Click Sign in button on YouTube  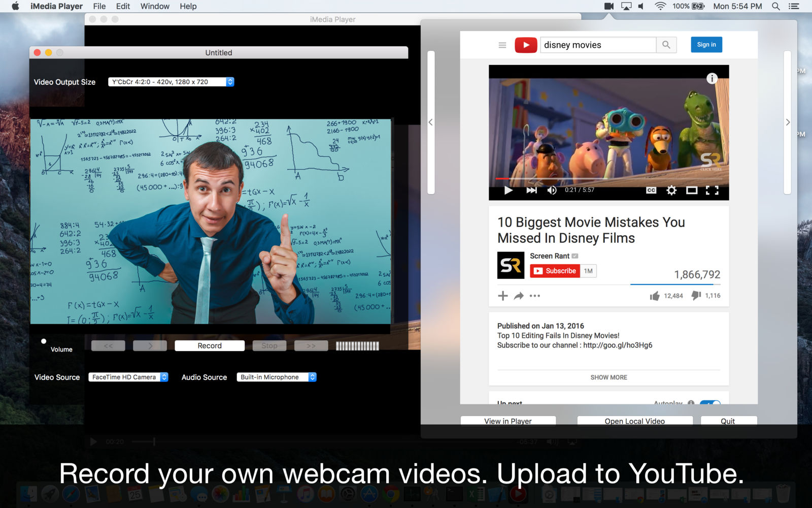point(706,45)
